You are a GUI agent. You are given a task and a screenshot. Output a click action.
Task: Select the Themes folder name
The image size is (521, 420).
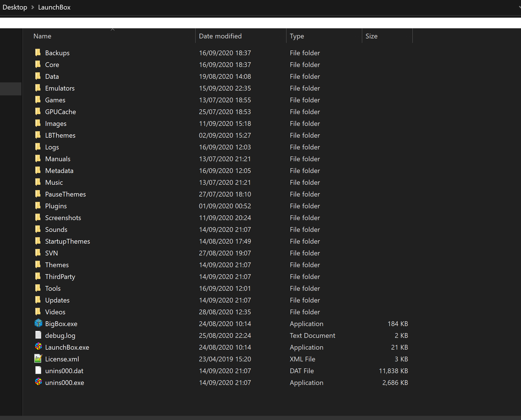click(x=57, y=265)
